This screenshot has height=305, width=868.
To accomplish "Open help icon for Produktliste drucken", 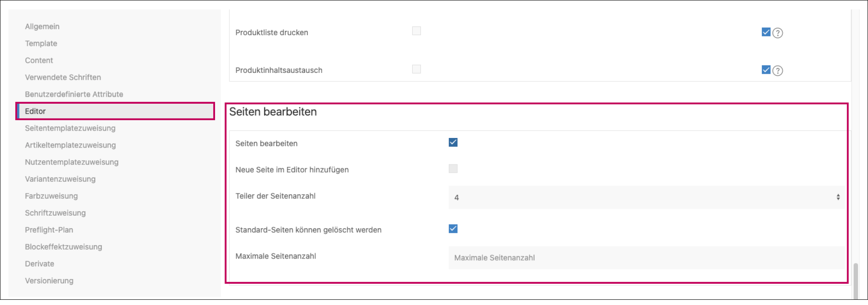I will (778, 33).
